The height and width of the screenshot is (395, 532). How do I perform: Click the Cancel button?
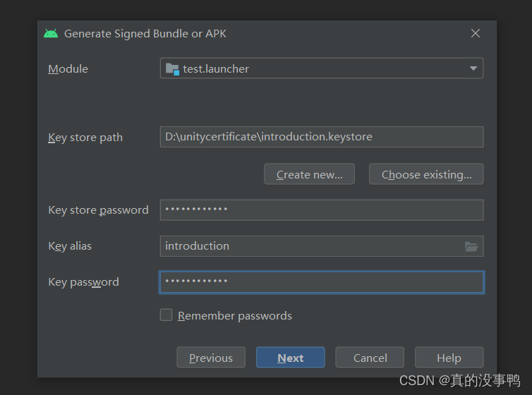(x=370, y=358)
